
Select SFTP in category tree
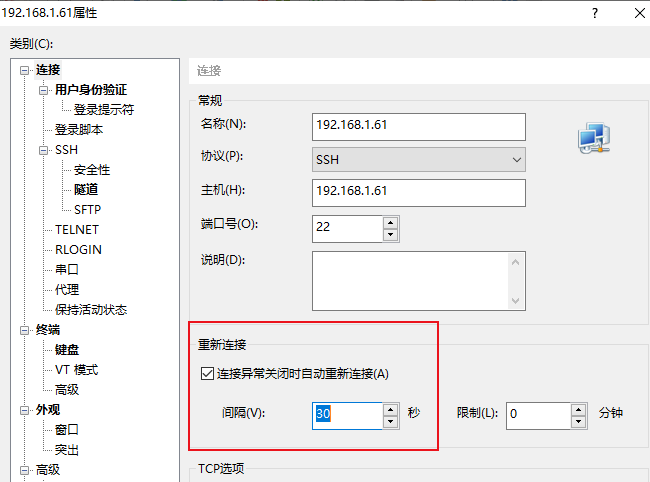[87, 210]
